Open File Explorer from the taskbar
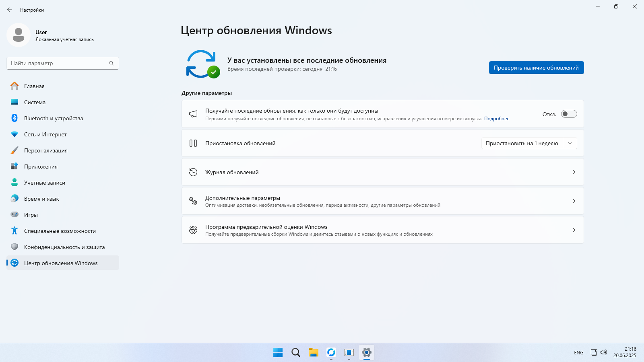The height and width of the screenshot is (362, 644). [x=313, y=352]
